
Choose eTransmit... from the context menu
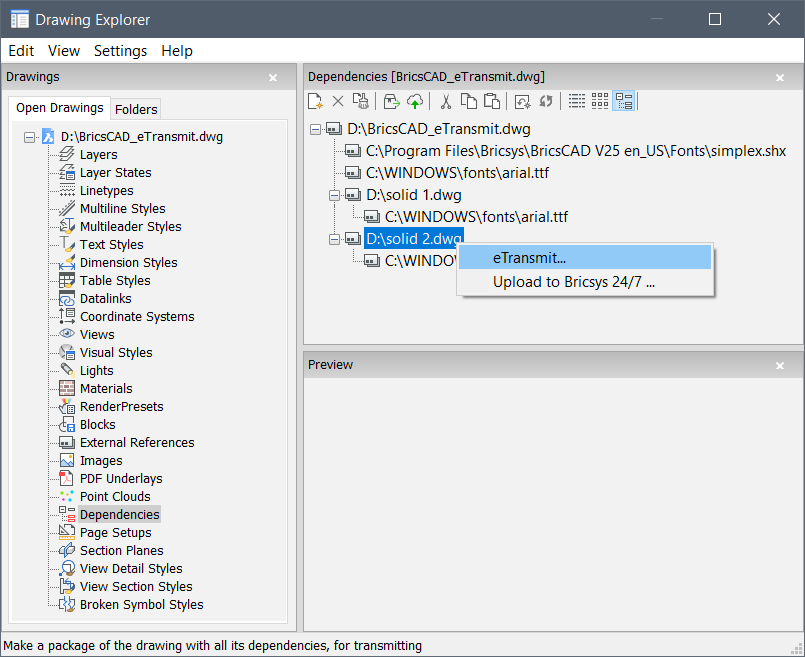pos(529,258)
